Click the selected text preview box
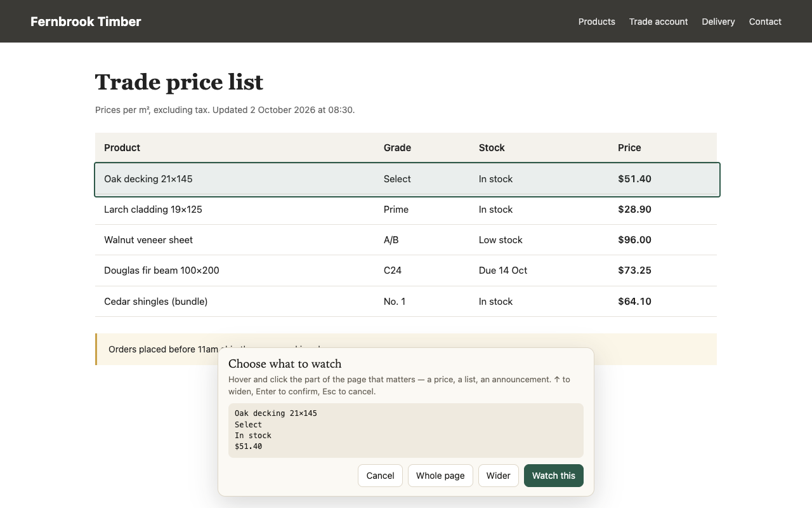Image resolution: width=812 pixels, height=508 pixels. point(406,430)
